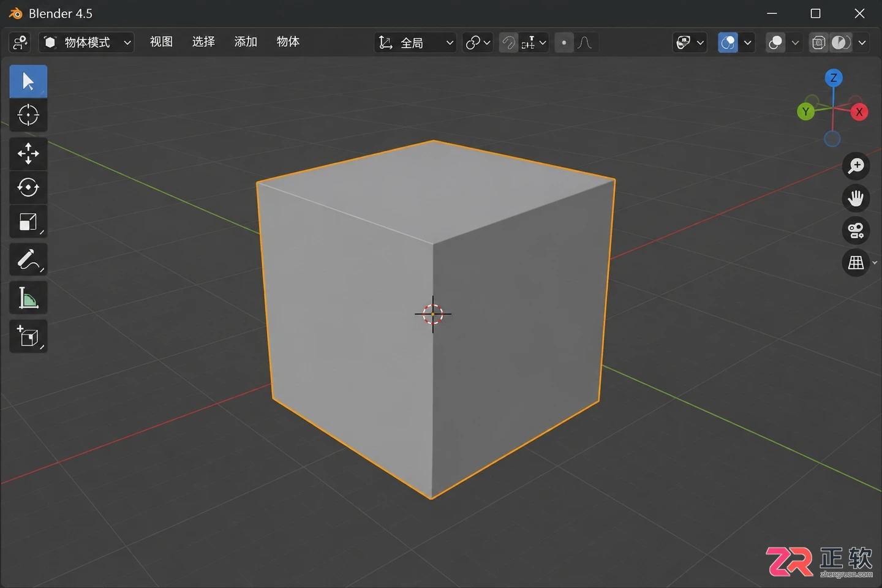Click the zoom magnifier viewport button
The height and width of the screenshot is (588, 882).
pyautogui.click(x=856, y=166)
